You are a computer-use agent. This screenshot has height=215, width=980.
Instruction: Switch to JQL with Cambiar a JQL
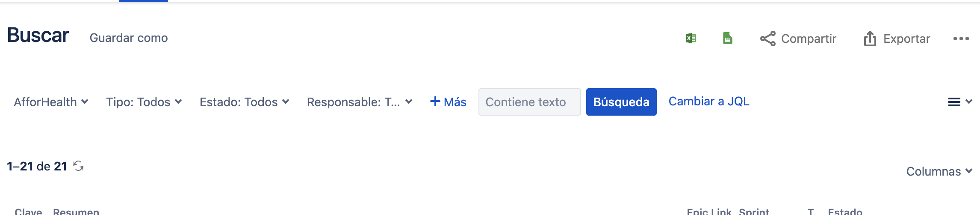click(708, 102)
